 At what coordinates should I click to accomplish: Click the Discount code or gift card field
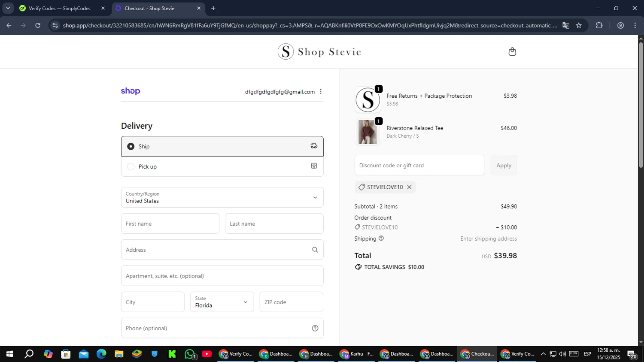click(x=419, y=165)
